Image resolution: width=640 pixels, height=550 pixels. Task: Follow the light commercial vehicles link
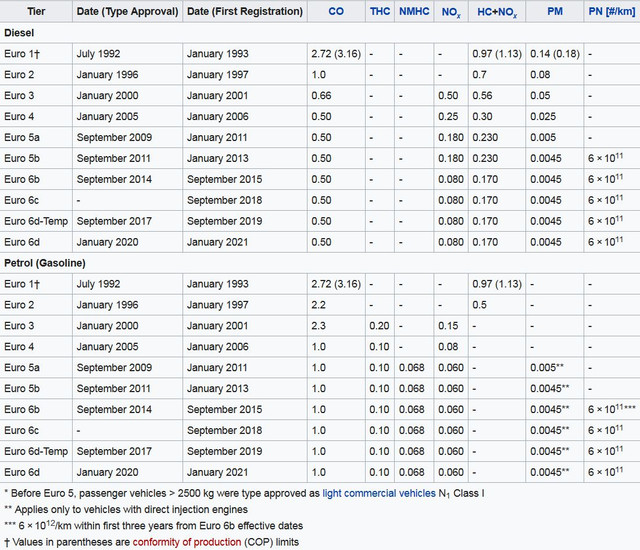[379, 493]
